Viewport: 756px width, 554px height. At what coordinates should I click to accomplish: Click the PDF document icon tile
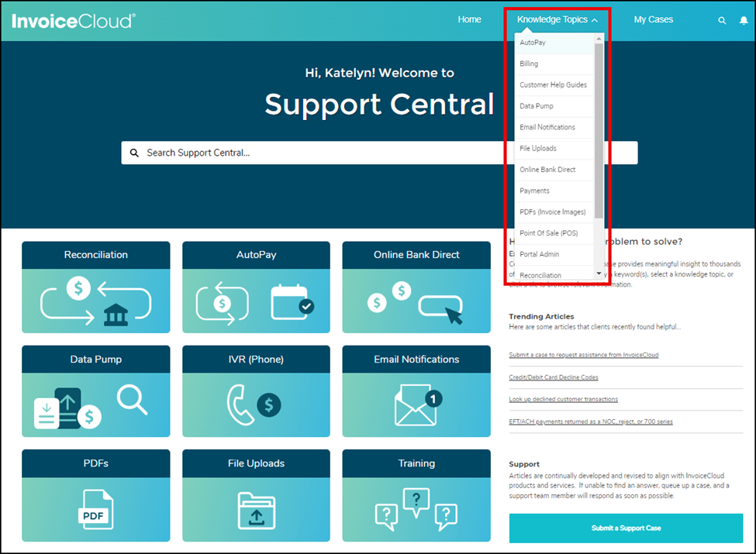(x=96, y=509)
